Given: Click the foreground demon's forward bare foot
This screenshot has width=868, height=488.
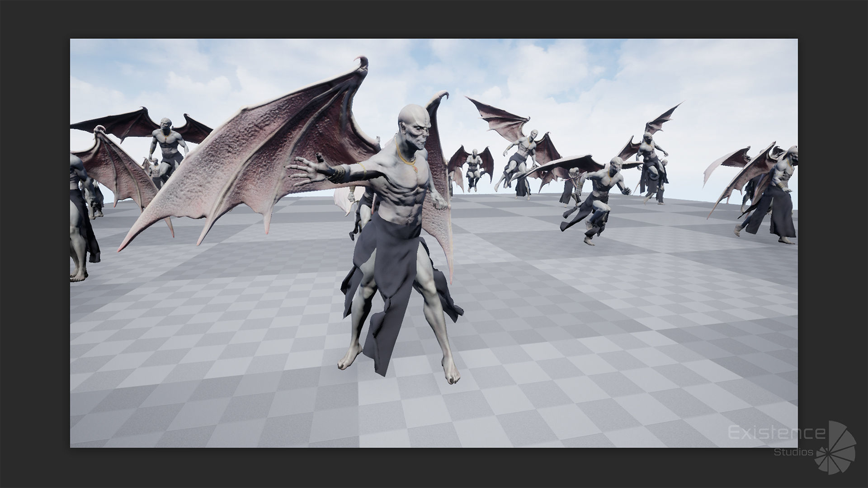Looking at the screenshot, I should click(x=451, y=372).
